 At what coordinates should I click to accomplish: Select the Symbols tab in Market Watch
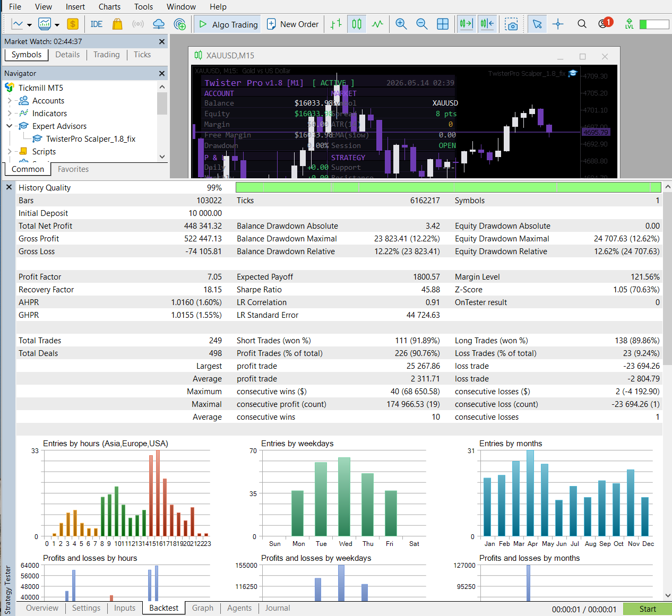tap(26, 55)
